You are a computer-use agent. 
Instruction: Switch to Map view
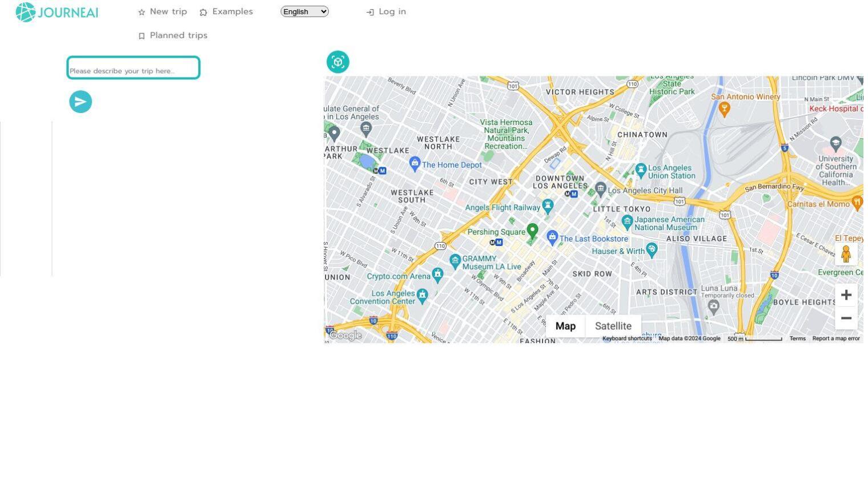point(565,326)
